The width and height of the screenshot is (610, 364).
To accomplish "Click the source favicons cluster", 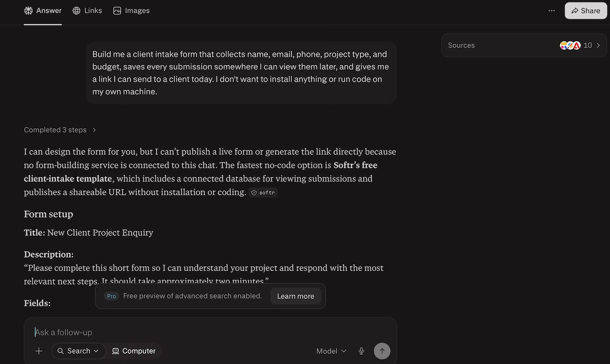I will pos(570,45).
